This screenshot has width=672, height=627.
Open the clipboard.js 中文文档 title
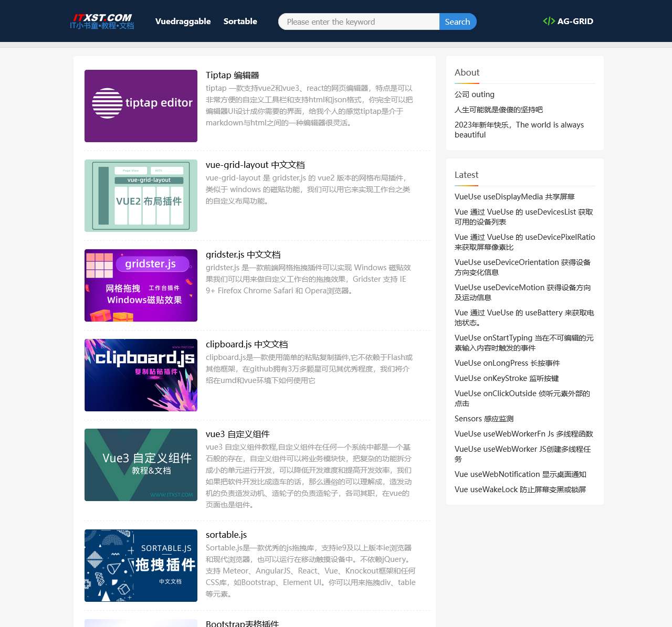tap(247, 344)
